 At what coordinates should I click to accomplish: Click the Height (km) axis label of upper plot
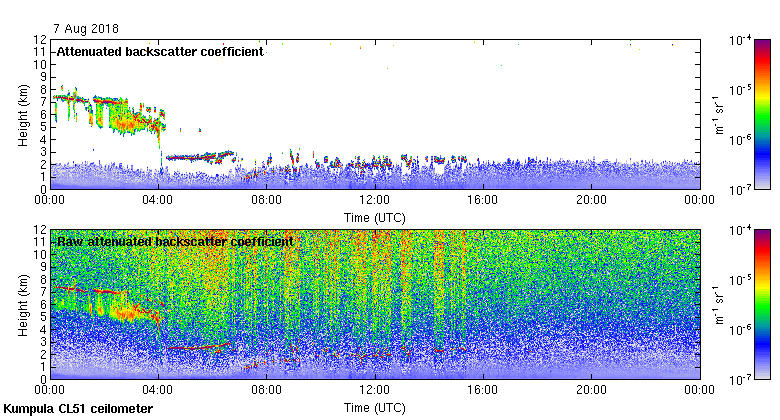[x=23, y=115]
